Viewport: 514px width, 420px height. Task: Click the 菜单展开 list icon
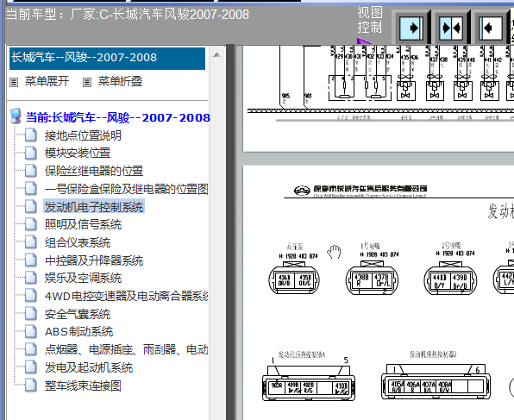(x=14, y=82)
